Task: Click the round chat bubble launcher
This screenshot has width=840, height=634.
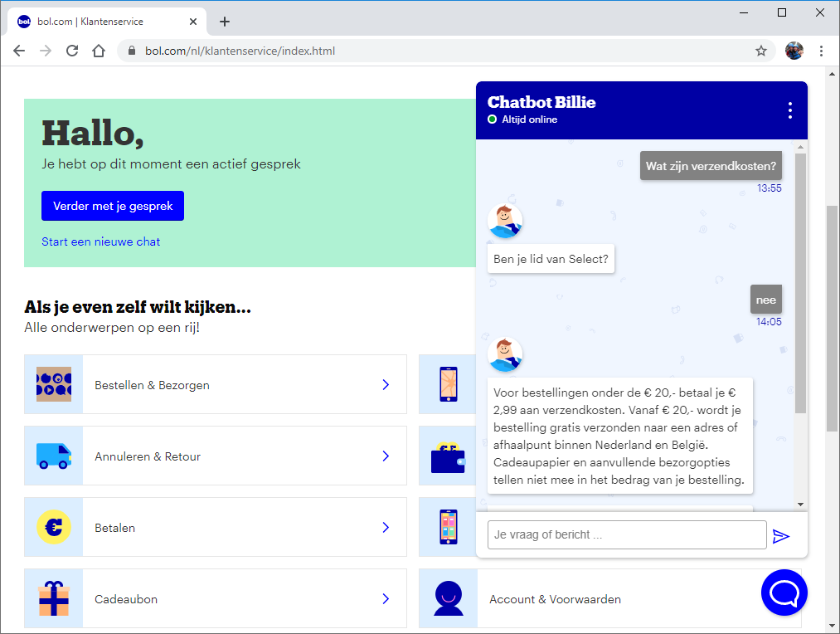Action: tap(784, 593)
